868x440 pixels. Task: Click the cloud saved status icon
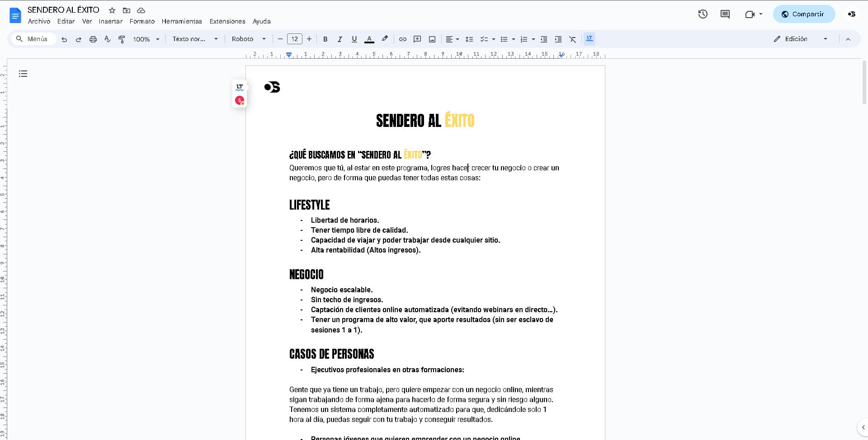click(x=141, y=10)
